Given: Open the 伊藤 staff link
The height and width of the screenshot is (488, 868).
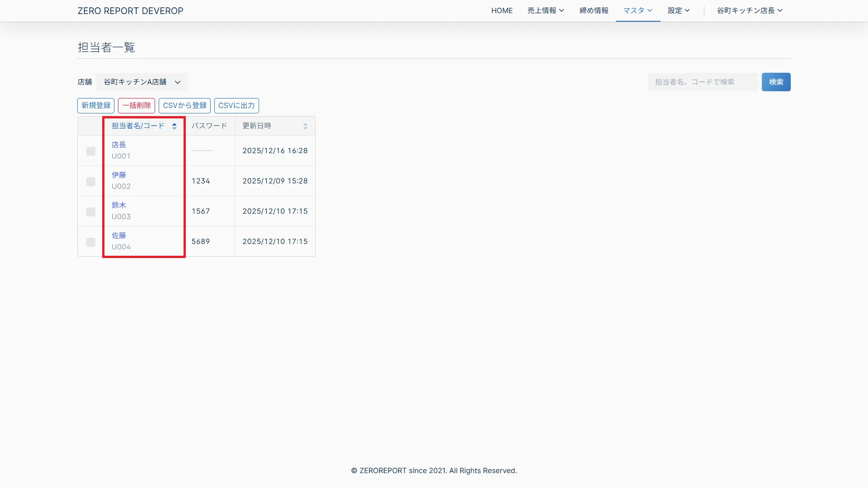Looking at the screenshot, I should (119, 175).
